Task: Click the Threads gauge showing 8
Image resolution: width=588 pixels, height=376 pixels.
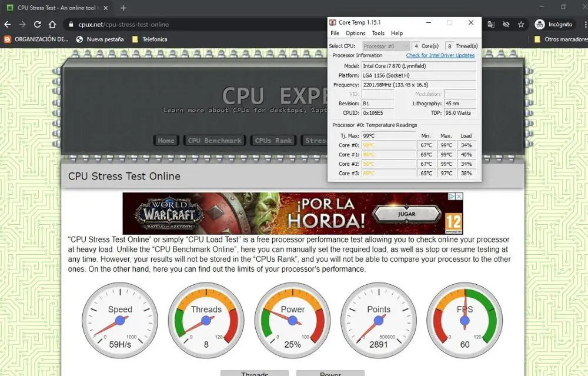Action: 206,321
